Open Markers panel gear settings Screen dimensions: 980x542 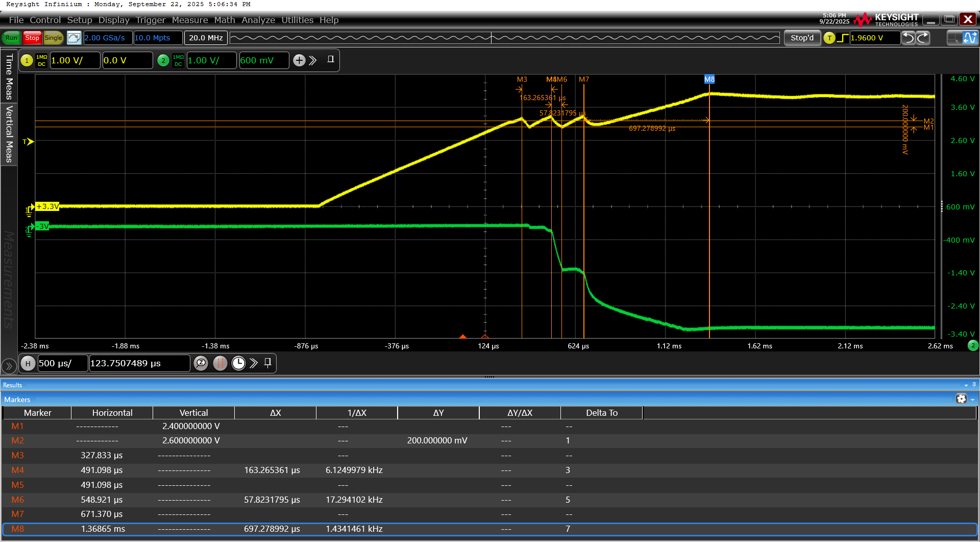tap(961, 399)
